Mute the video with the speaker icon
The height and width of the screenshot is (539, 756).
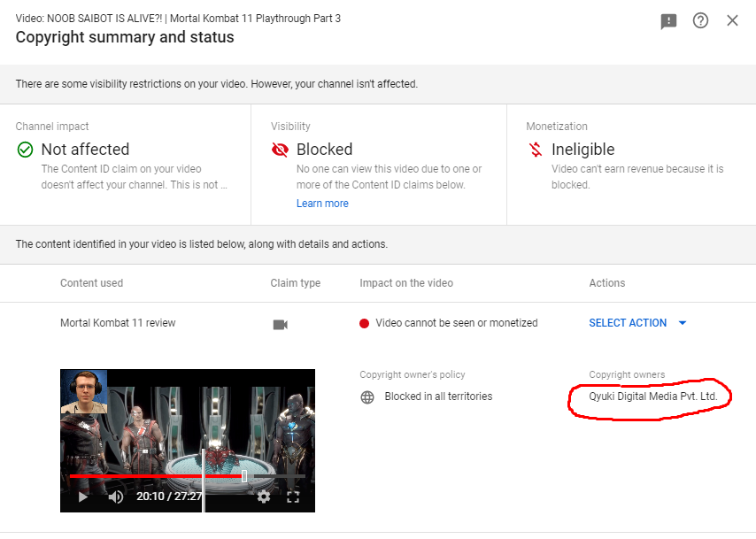[116, 497]
